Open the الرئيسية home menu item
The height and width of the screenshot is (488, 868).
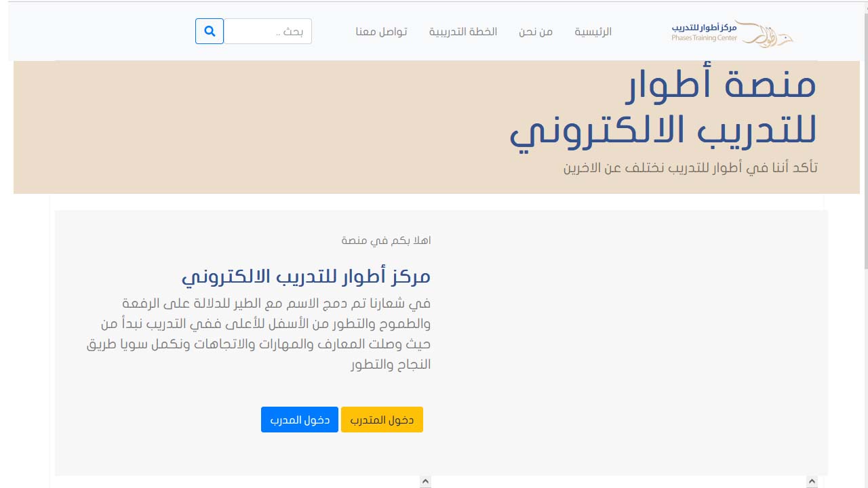(593, 32)
